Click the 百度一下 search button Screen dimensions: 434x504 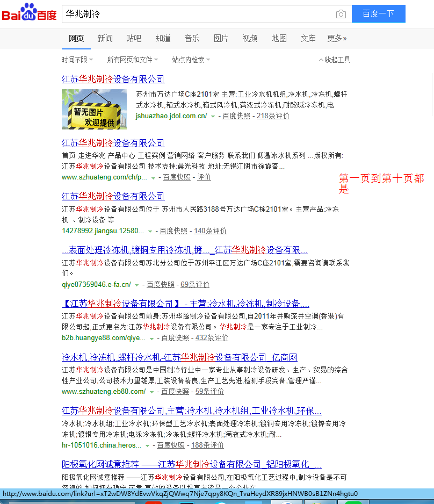pyautogui.click(x=379, y=14)
